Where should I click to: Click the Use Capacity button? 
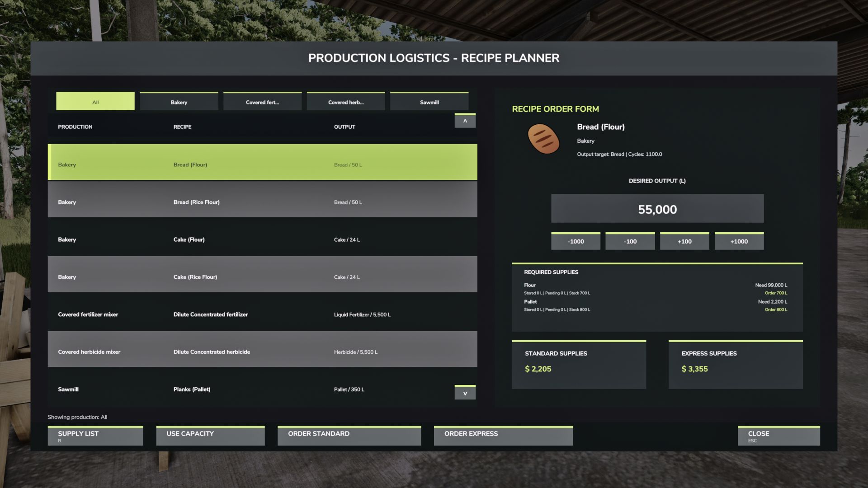(x=210, y=436)
